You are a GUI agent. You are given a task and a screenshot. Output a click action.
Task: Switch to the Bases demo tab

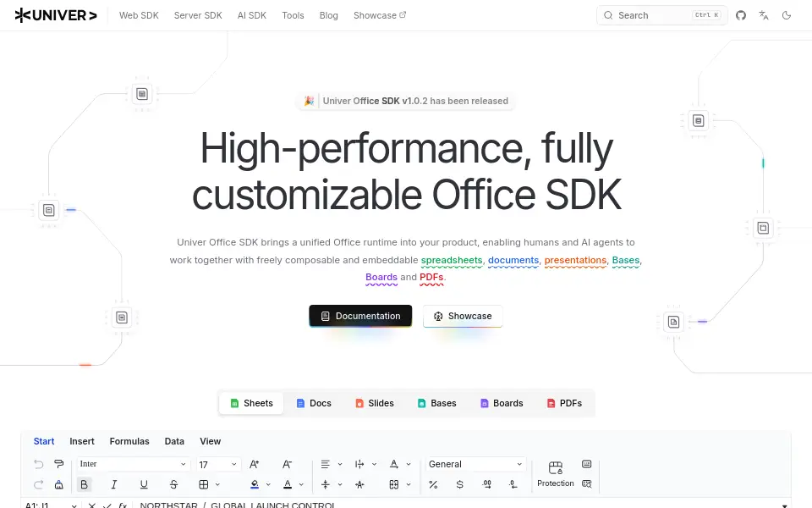point(436,403)
